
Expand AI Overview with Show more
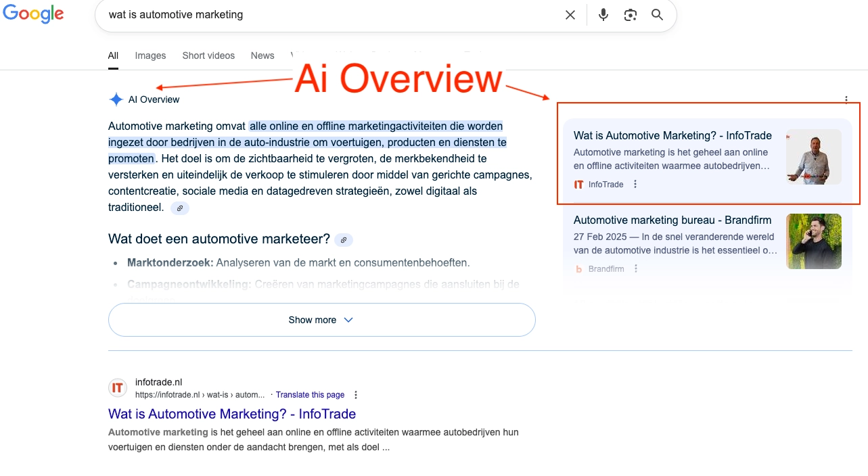(x=322, y=320)
